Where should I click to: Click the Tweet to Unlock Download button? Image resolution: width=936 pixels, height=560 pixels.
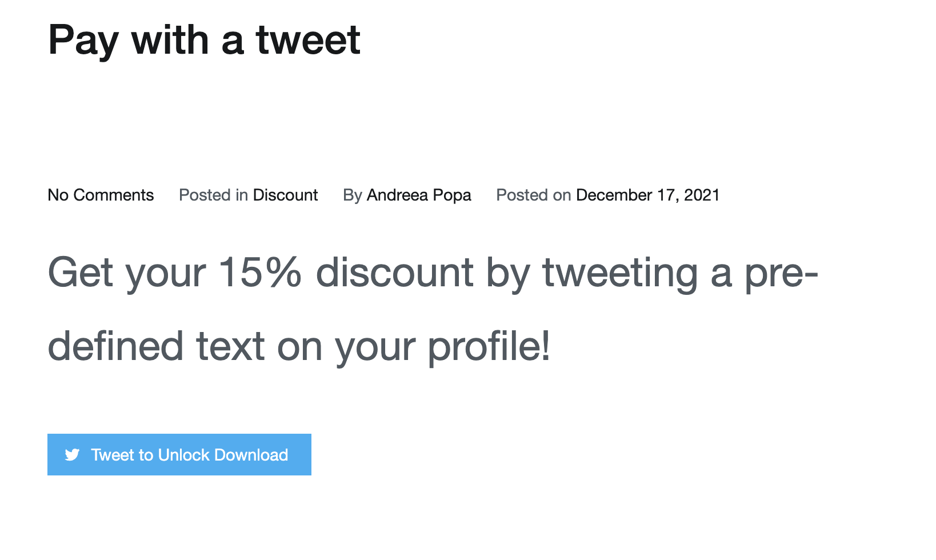[x=179, y=454]
